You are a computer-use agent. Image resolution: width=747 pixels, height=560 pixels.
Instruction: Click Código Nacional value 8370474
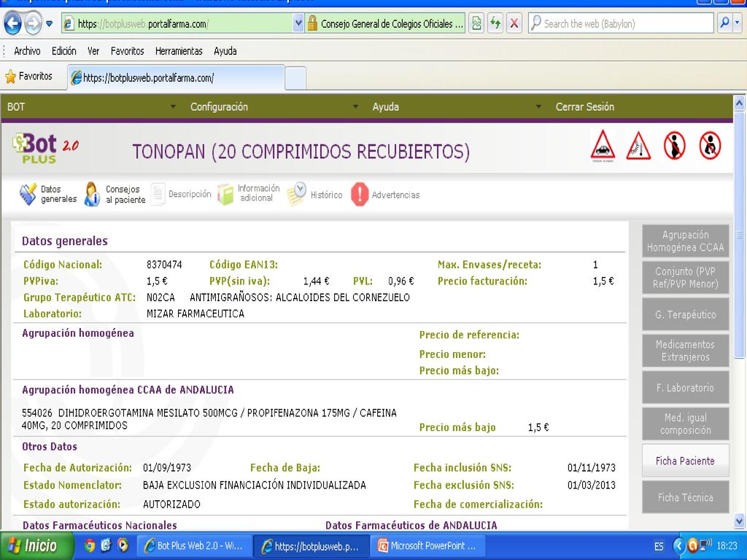pyautogui.click(x=164, y=265)
